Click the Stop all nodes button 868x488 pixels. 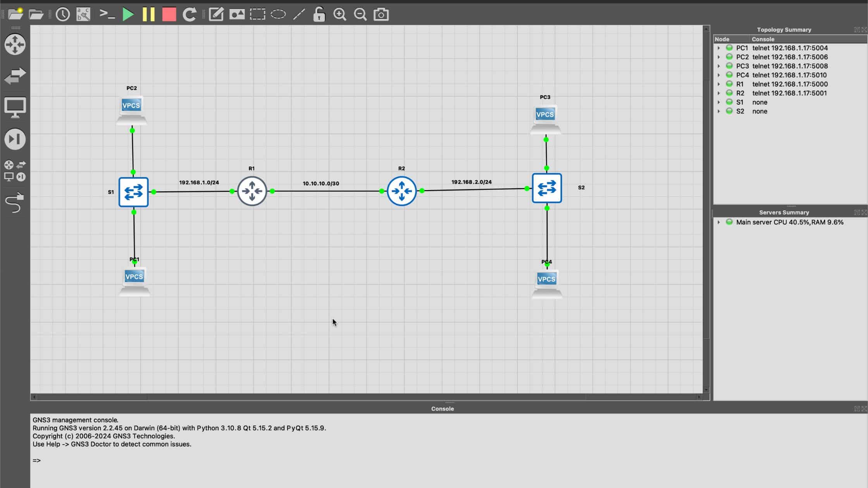(169, 14)
